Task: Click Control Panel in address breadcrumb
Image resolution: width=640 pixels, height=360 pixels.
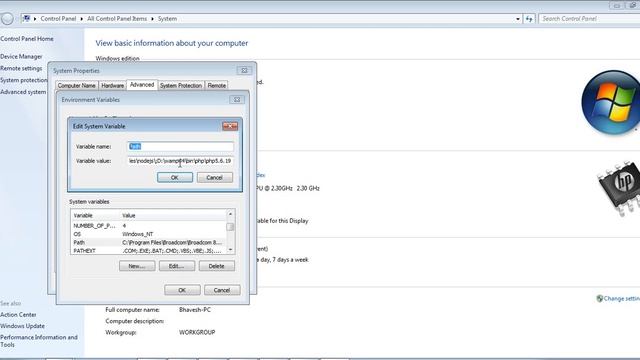Action: click(58, 19)
